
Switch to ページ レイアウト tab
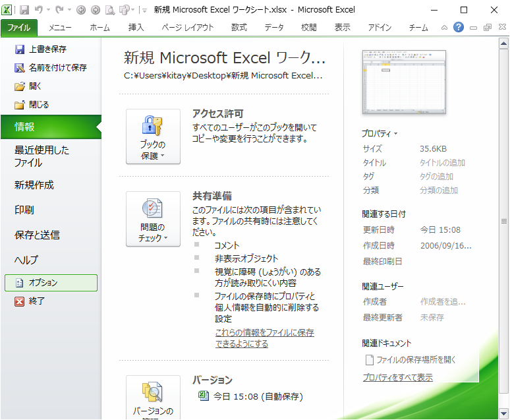pyautogui.click(x=188, y=28)
